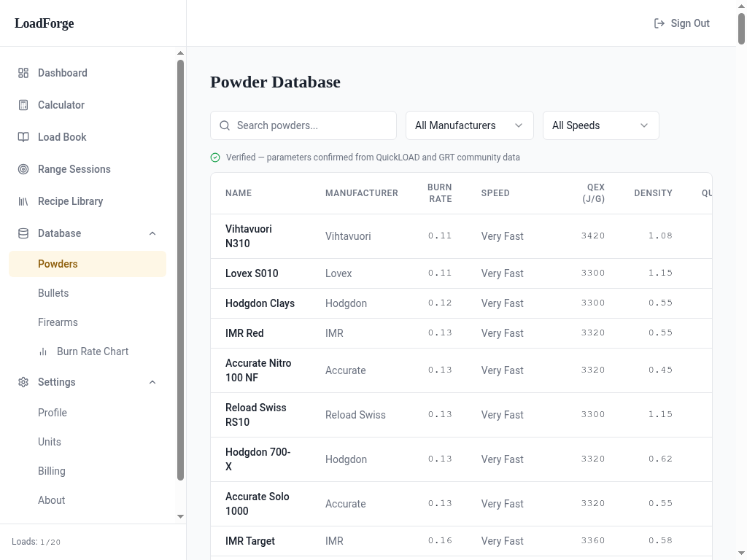Open Units settings
The image size is (747, 560).
(88, 442)
